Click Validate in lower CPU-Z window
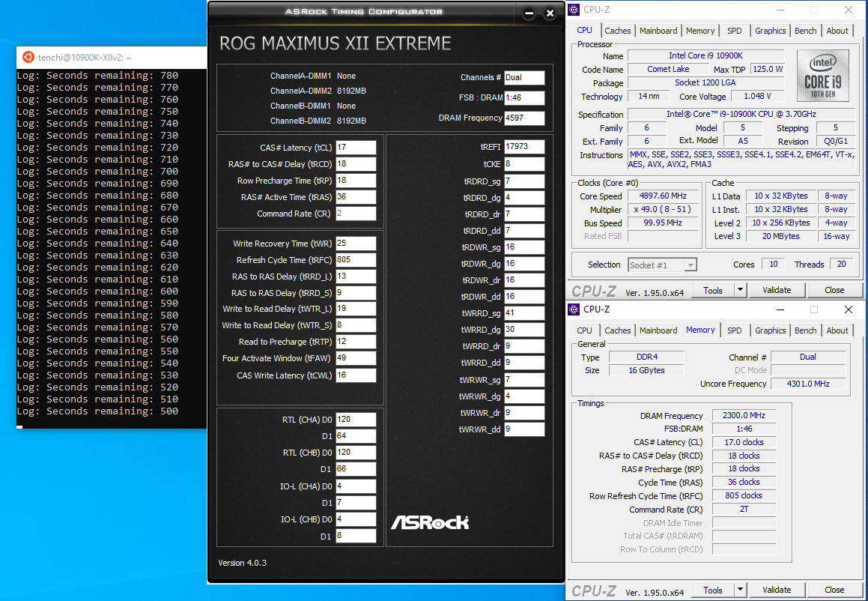Image resolution: width=868 pixels, height=601 pixels. pos(777,590)
